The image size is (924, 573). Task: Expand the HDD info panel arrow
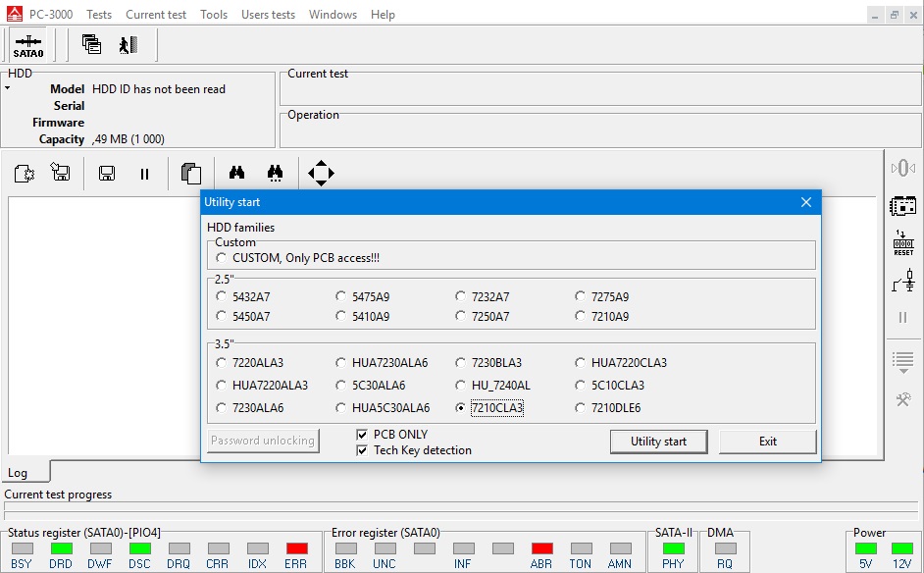click(x=7, y=88)
